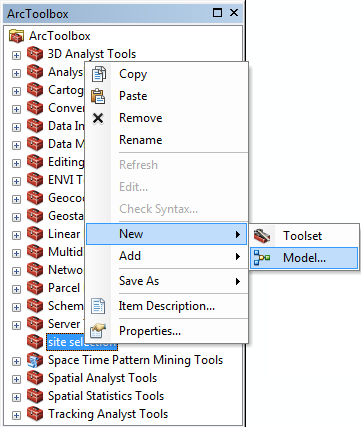Click the Space Time Pattern Mining toolbox icon
The image size is (361, 427).
(35, 360)
